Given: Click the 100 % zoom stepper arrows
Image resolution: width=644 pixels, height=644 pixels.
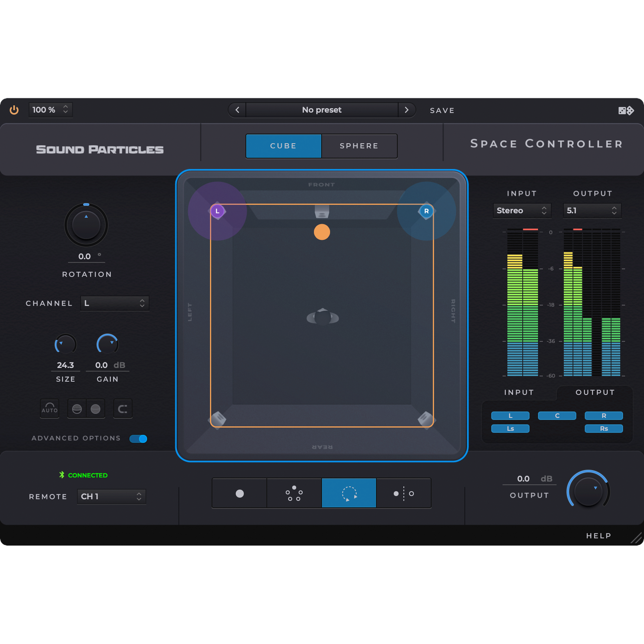Looking at the screenshot, I should (66, 109).
